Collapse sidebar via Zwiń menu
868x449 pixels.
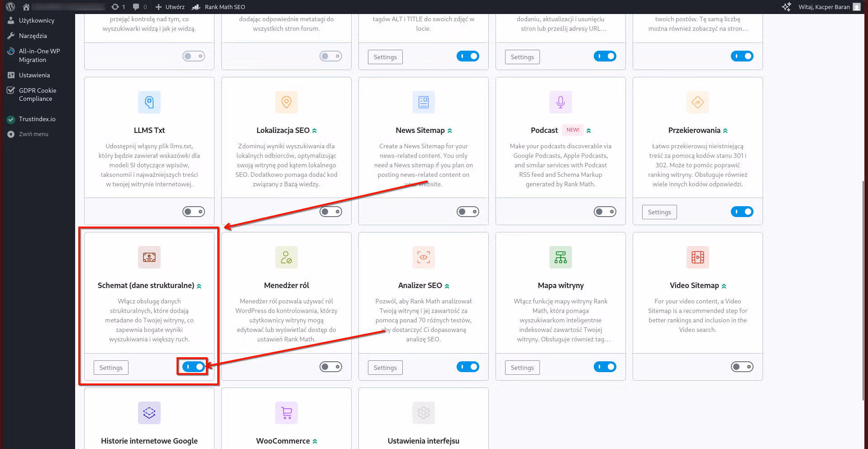click(x=33, y=134)
